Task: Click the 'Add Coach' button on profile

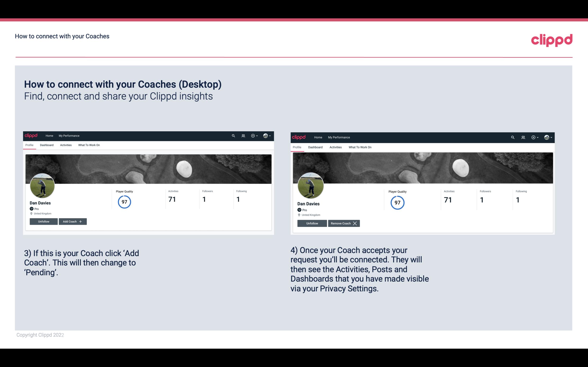Action: tap(72, 221)
